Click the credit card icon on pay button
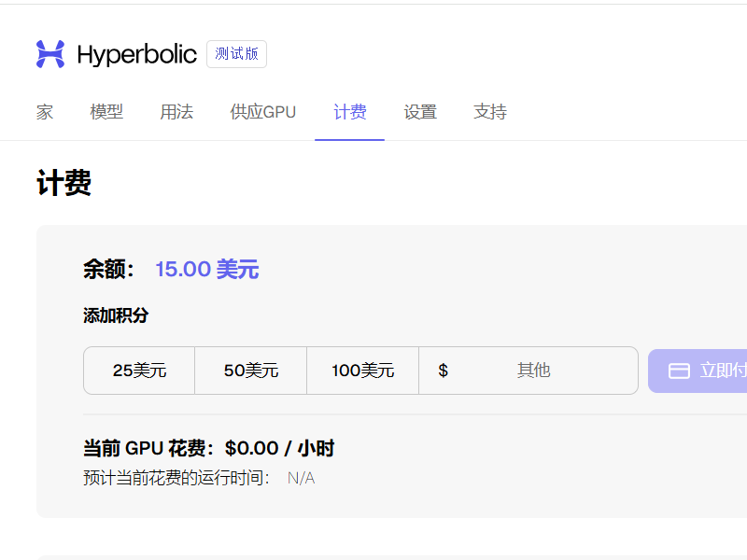747x560 pixels. tap(680, 371)
